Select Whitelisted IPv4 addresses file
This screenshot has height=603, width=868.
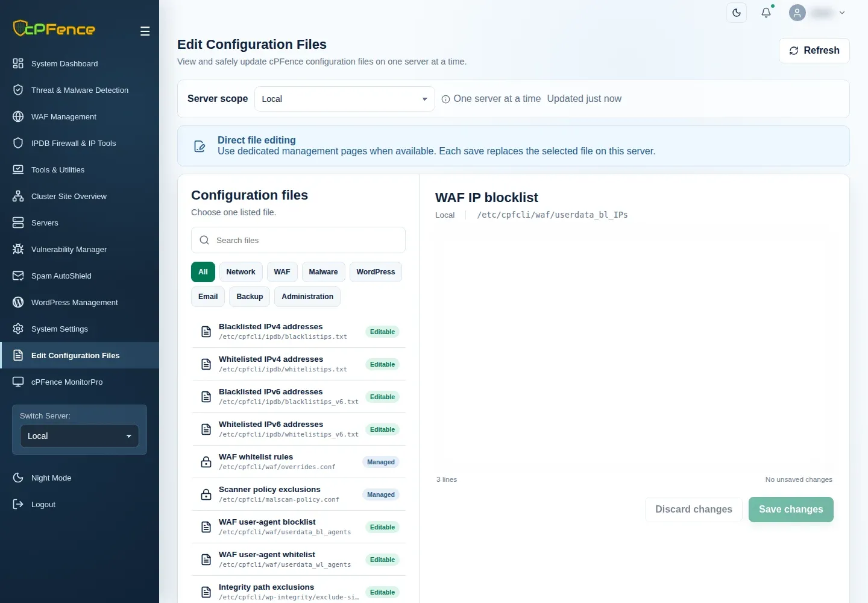298,364
